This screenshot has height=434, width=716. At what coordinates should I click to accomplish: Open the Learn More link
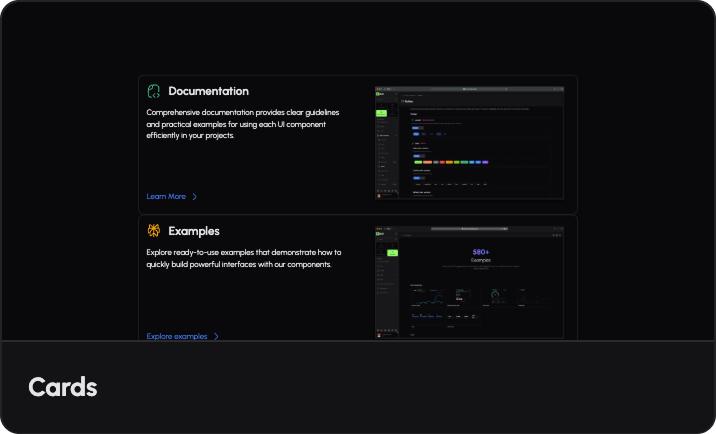click(x=166, y=197)
